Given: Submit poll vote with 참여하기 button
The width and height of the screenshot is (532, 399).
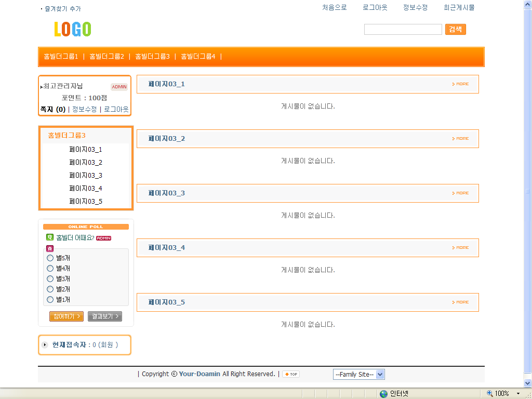Looking at the screenshot, I should coord(66,316).
